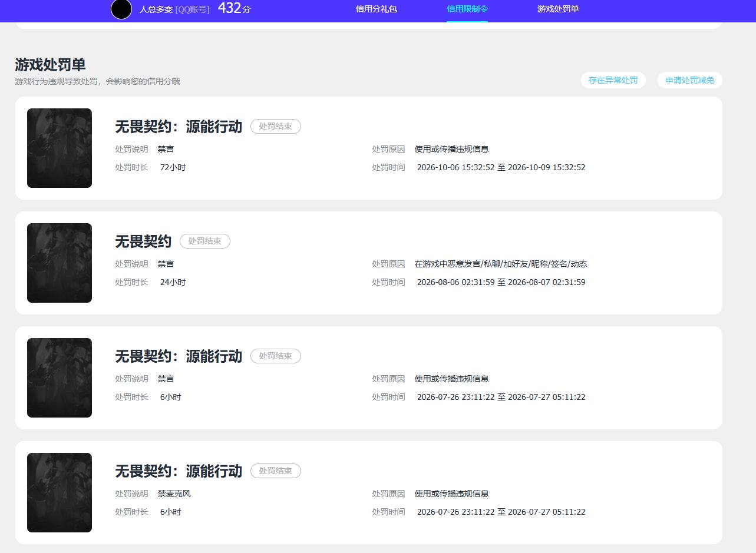Go to the 游戏处罚单 tab
756x553 pixels.
pyautogui.click(x=558, y=9)
